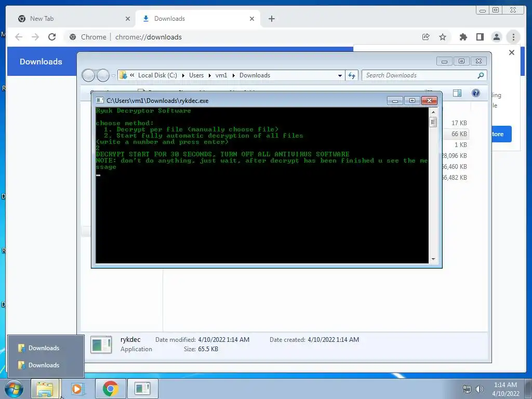
Task: Click vm1 in Explorer's address path
Action: 221,75
